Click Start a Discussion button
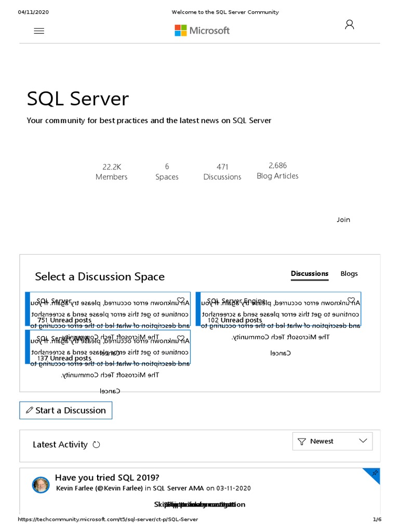This screenshot has width=399, height=532. tap(65, 410)
